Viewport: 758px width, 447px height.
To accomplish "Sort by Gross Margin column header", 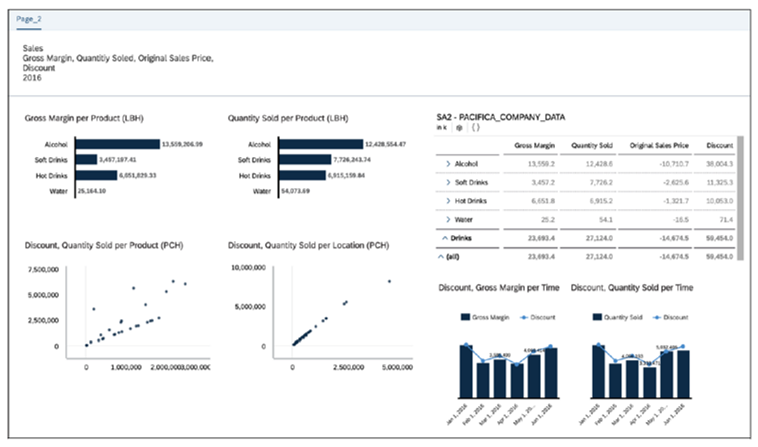I will click(x=535, y=144).
